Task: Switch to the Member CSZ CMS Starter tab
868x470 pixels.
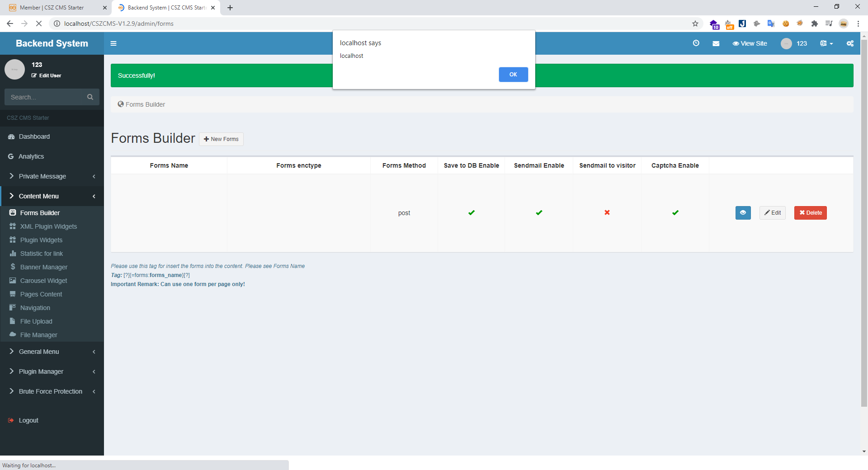Action: point(57,8)
